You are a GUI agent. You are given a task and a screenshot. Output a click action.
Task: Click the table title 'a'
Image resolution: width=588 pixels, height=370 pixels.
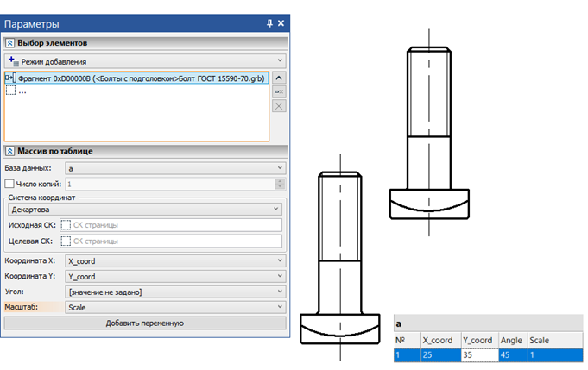[x=399, y=324]
